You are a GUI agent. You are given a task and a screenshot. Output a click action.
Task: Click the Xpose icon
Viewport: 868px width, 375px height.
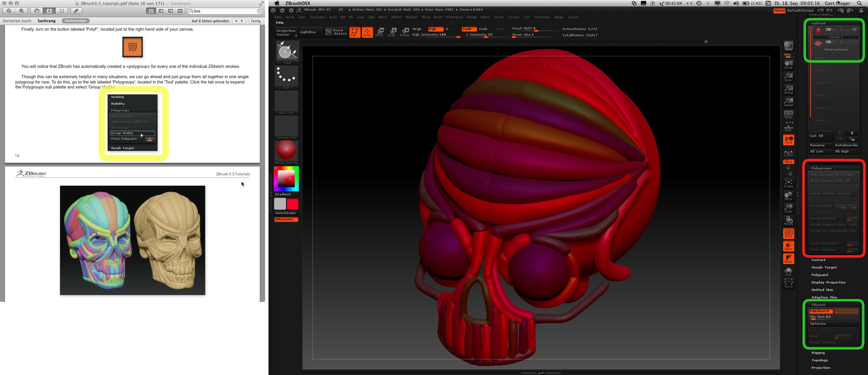click(788, 283)
